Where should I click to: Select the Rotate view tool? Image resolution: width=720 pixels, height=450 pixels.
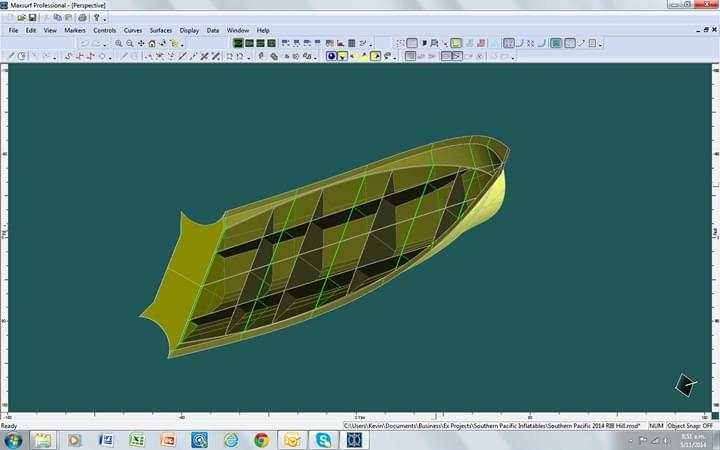pyautogui.click(x=163, y=43)
